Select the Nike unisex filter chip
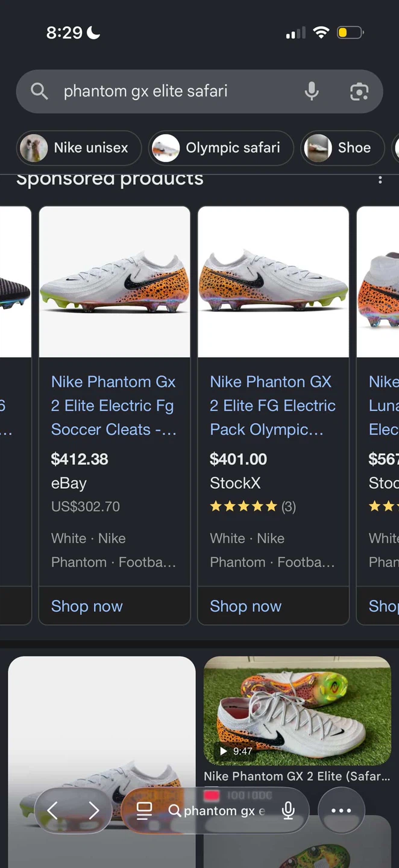The width and height of the screenshot is (399, 868). pos(79,148)
